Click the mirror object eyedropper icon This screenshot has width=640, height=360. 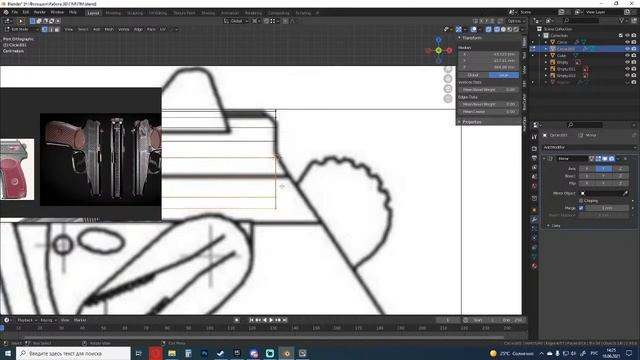point(625,193)
